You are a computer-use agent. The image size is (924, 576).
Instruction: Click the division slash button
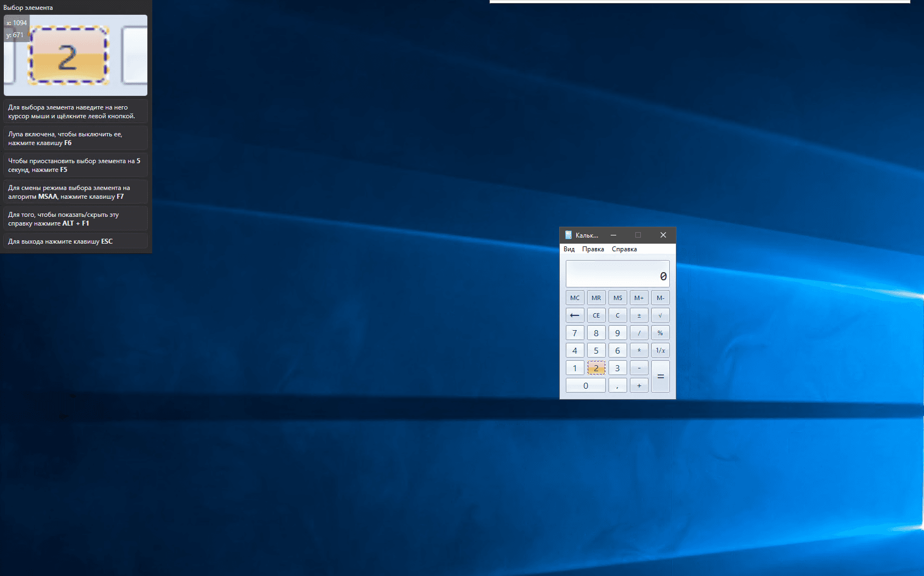639,333
